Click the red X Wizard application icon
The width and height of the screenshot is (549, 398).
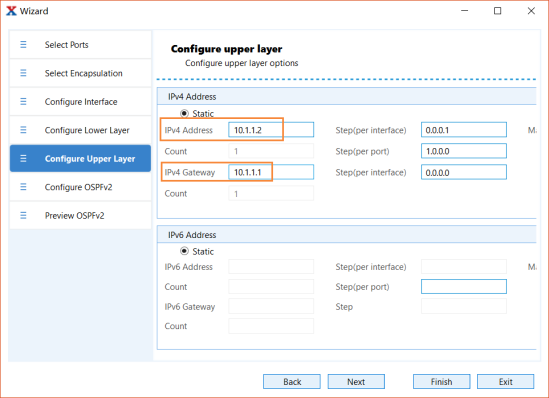[x=11, y=11]
